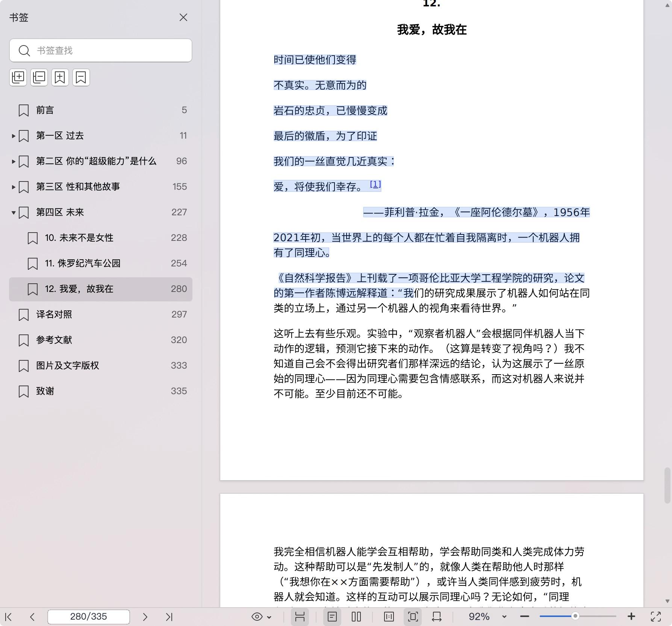Click the vertical scrollbar thumb
This screenshot has width=672, height=626.
[x=667, y=485]
